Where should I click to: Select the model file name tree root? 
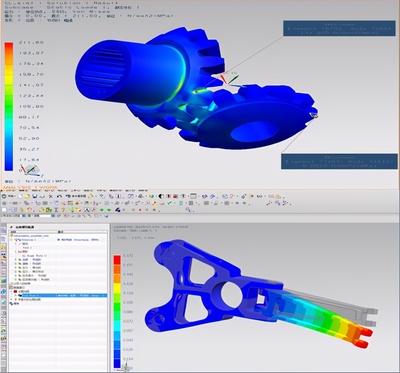(x=31, y=236)
